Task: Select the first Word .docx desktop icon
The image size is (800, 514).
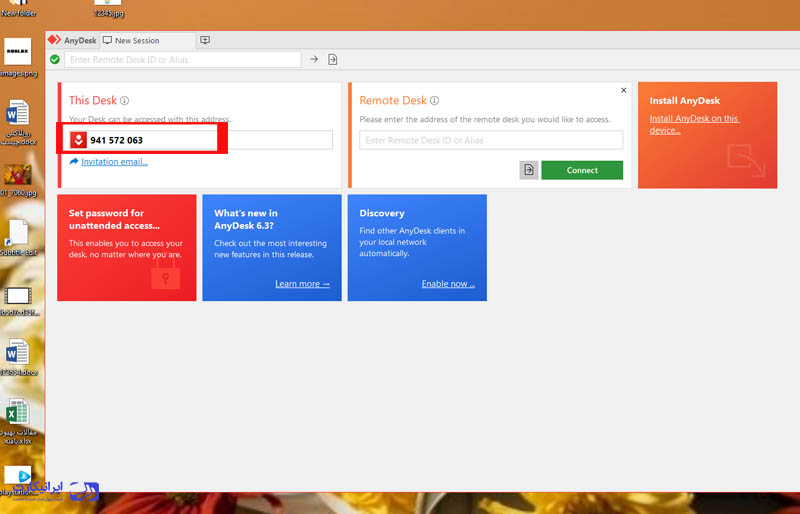Action: point(18,123)
